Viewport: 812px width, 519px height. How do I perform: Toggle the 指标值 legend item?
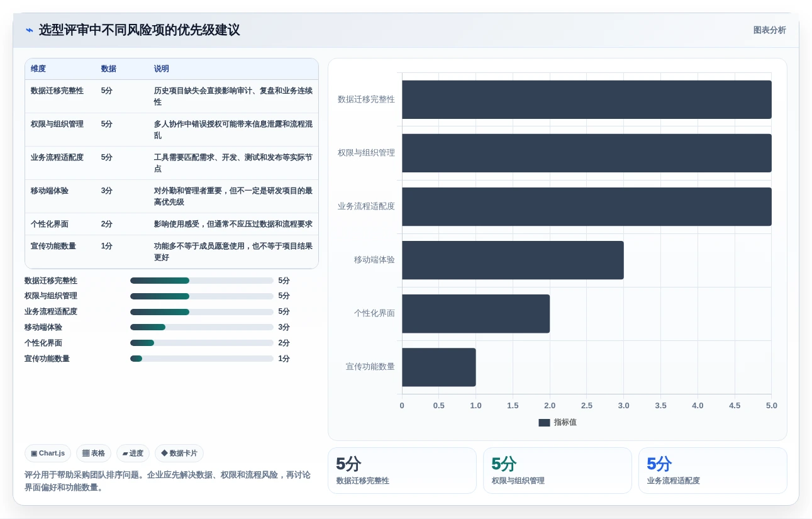pos(557,422)
